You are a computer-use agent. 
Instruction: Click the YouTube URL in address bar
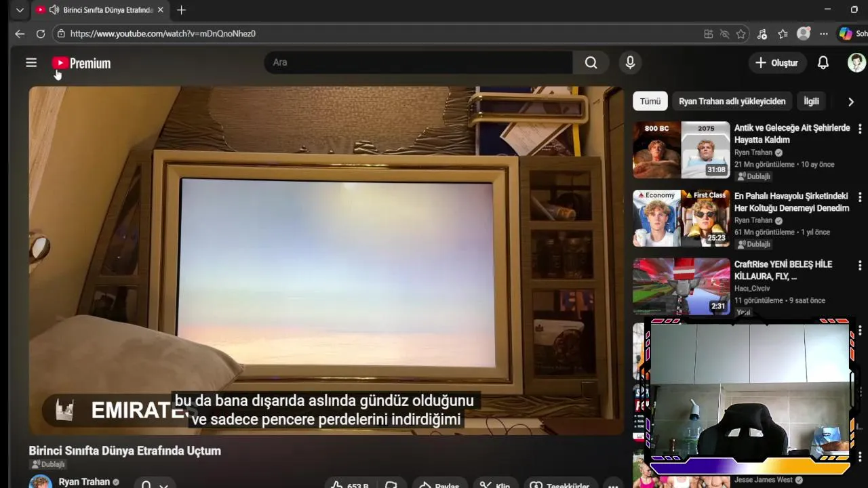pos(163,33)
